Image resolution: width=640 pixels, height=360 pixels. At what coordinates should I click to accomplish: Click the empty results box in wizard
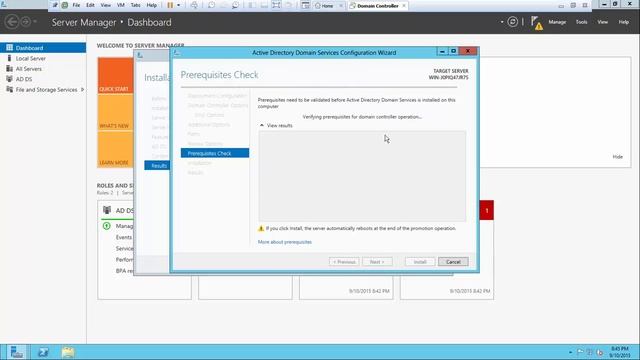[x=362, y=176]
